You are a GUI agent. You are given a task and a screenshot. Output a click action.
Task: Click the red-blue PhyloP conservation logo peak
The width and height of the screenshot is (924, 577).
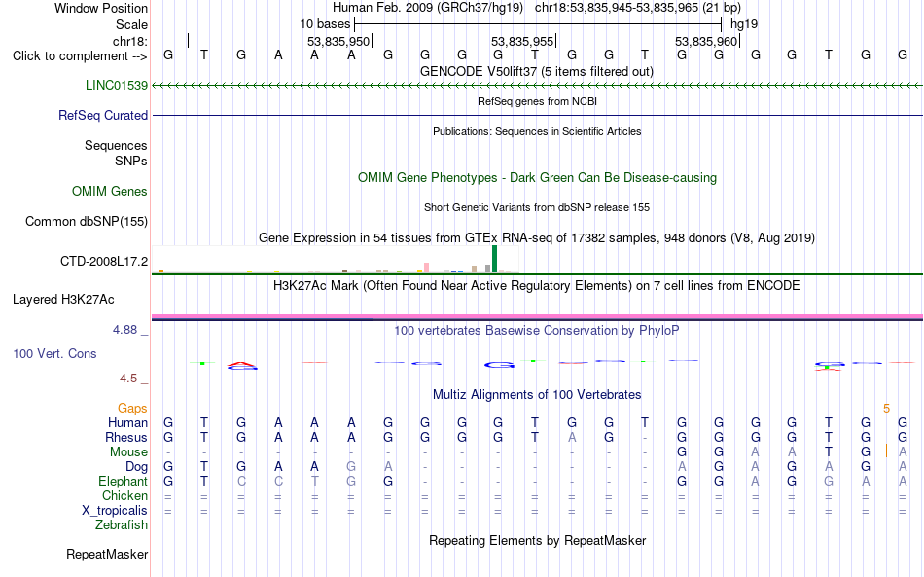[242, 366]
